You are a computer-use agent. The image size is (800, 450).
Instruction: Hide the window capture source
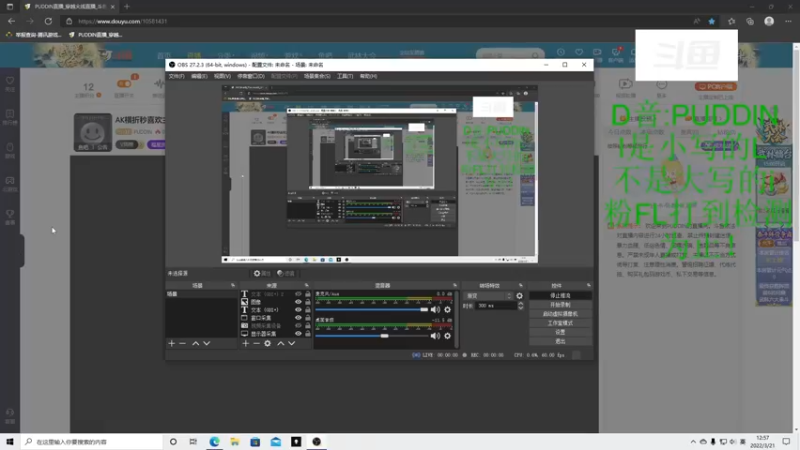298,318
